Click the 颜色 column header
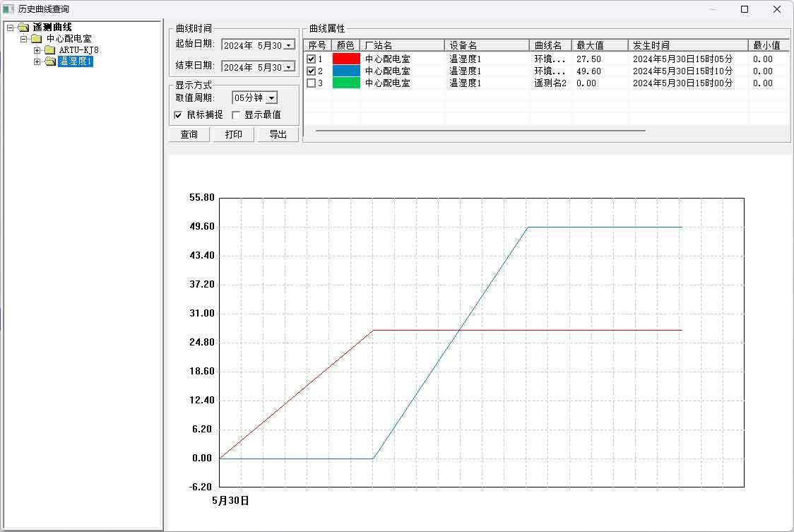This screenshot has height=532, width=794. click(346, 45)
